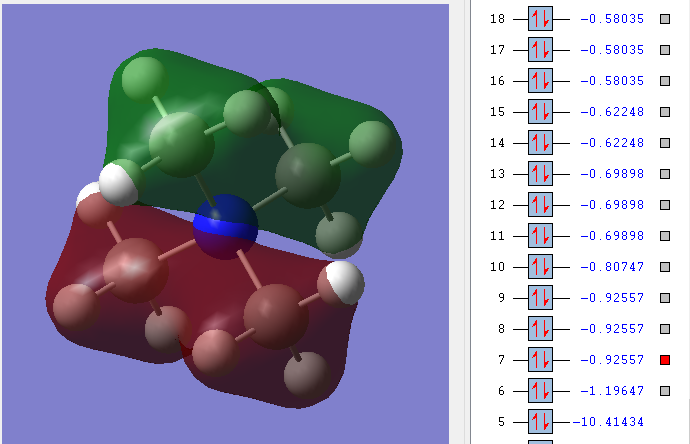Screen dimensions: 690x444
Task: Select the central blue nitrogen atom
Action: click(x=225, y=227)
